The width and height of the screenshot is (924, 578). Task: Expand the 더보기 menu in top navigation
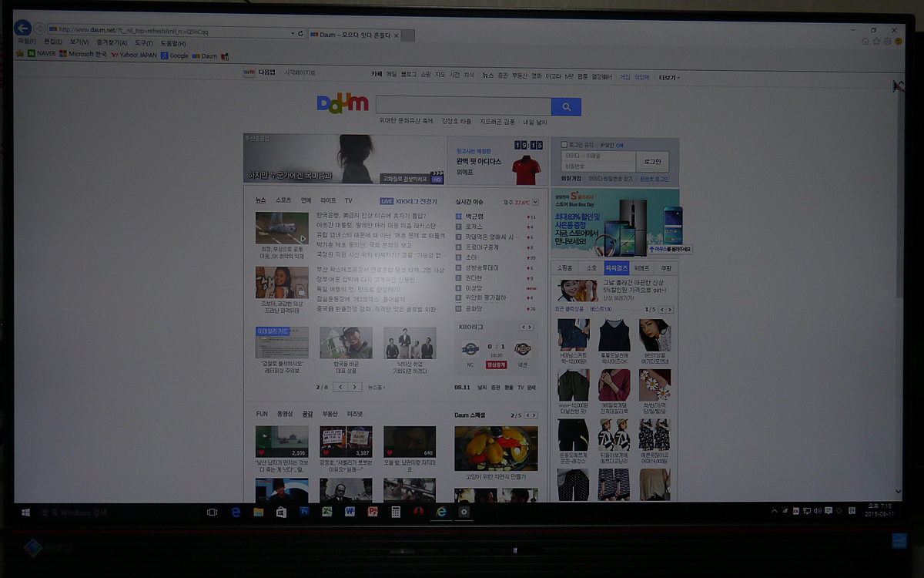pyautogui.click(x=668, y=77)
